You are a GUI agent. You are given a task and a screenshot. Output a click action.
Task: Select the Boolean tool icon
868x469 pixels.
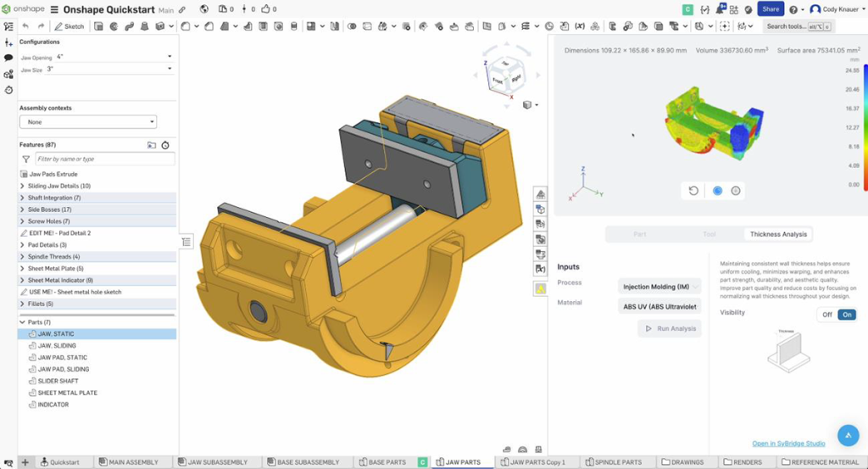coord(352,26)
